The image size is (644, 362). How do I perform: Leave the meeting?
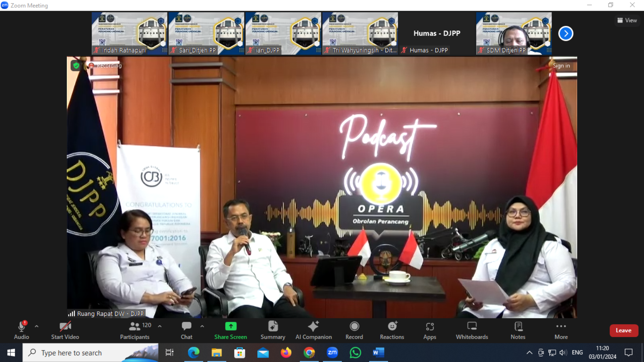click(x=624, y=330)
